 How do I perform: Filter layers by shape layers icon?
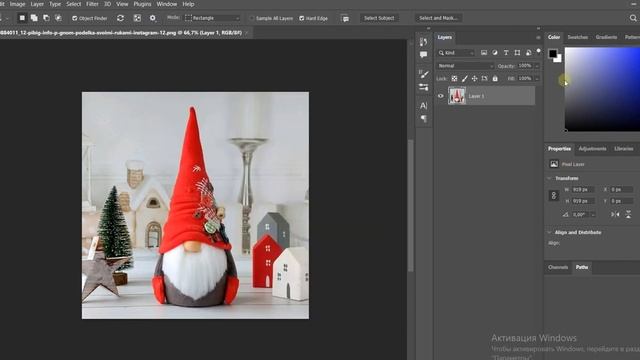517,53
